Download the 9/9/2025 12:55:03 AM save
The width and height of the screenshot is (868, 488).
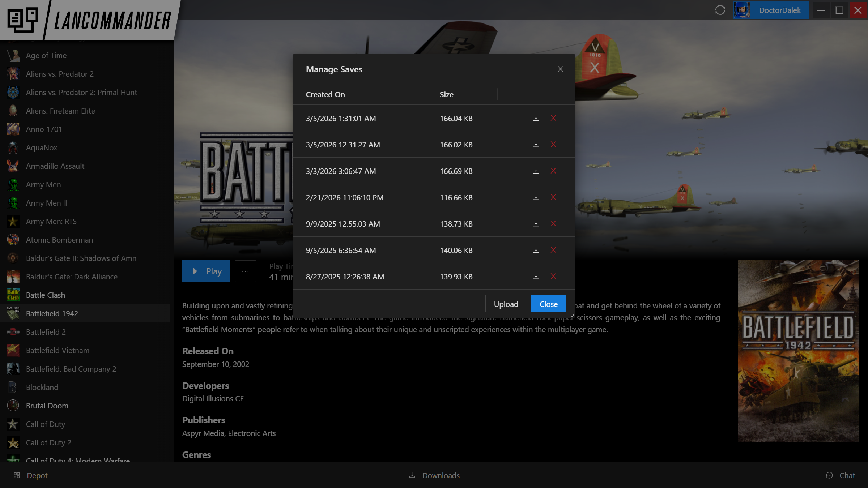(536, 224)
